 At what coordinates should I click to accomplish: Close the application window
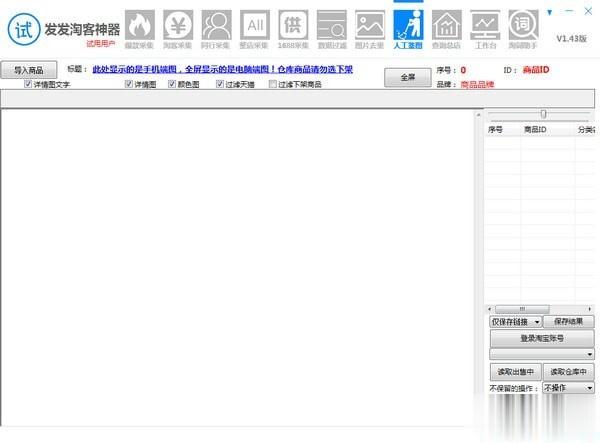(x=588, y=11)
